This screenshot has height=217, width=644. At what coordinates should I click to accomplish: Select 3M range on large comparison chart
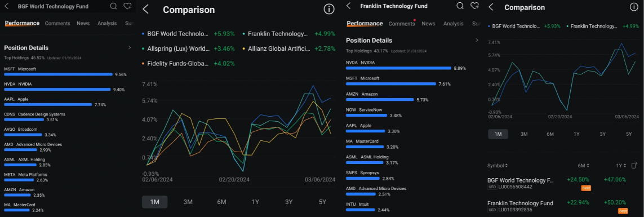(188, 202)
